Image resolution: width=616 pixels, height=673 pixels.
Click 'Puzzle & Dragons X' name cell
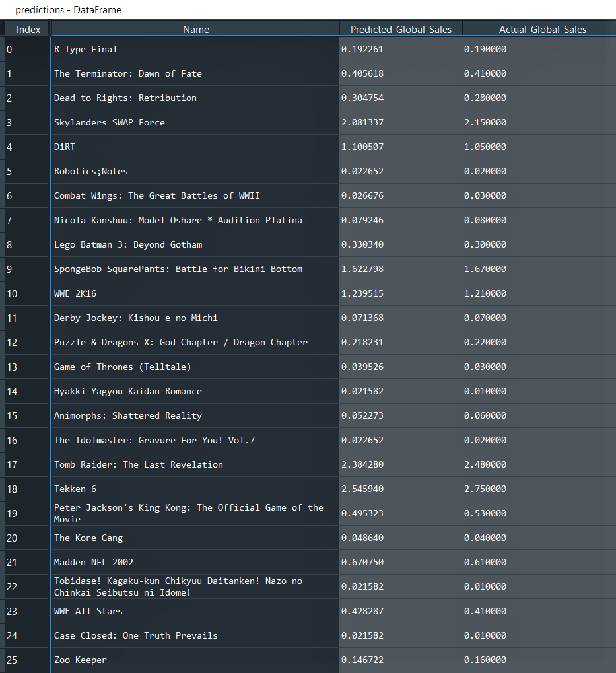[195, 343]
